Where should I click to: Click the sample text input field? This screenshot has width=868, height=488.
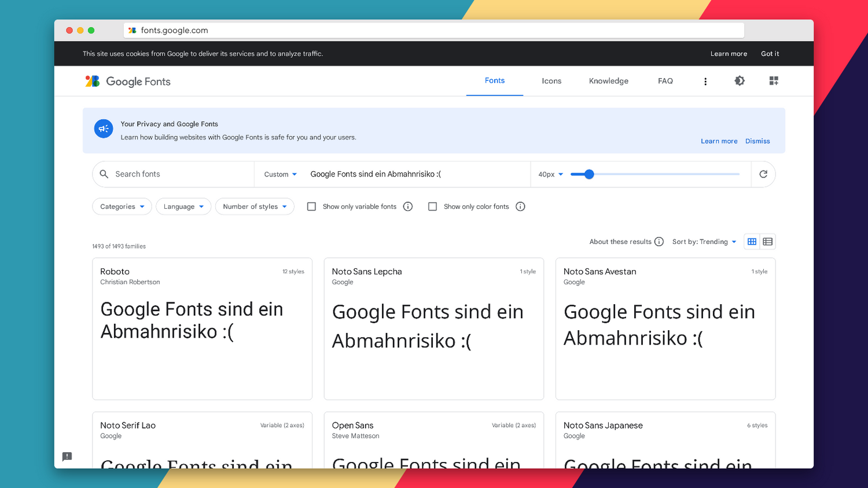(405, 174)
